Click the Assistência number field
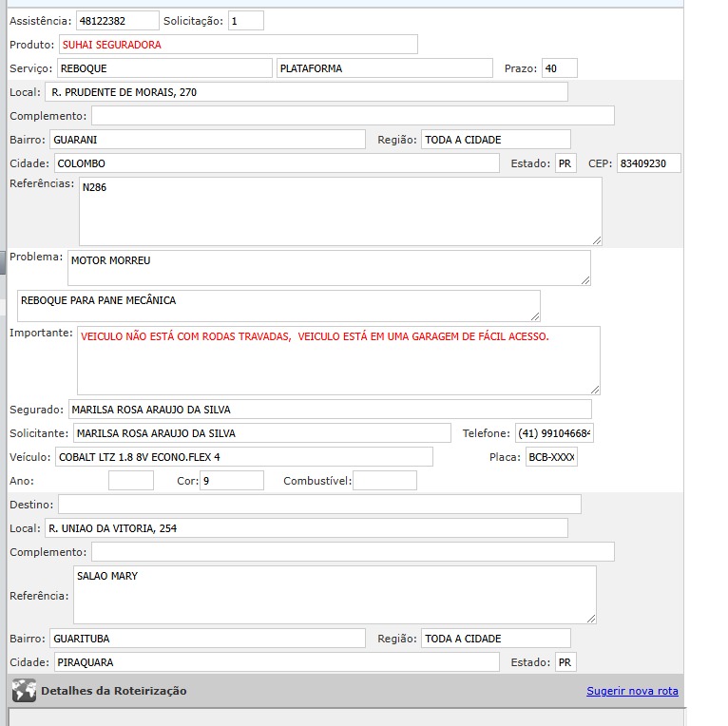 coord(117,20)
